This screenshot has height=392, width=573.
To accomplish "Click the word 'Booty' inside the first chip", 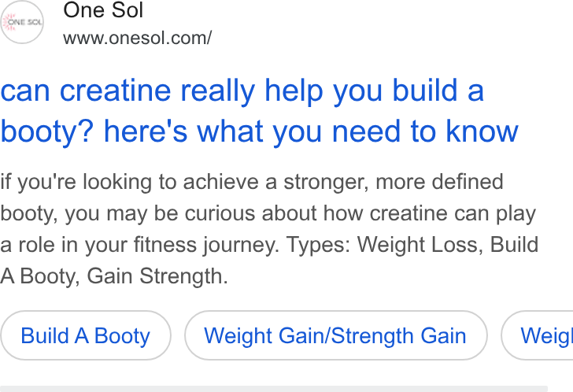I will pyautogui.click(x=122, y=336).
